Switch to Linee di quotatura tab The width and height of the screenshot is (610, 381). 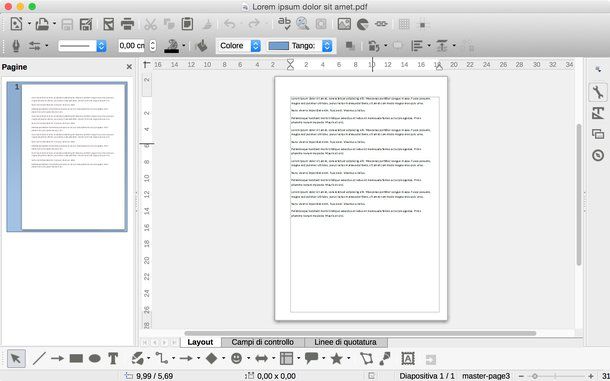345,342
